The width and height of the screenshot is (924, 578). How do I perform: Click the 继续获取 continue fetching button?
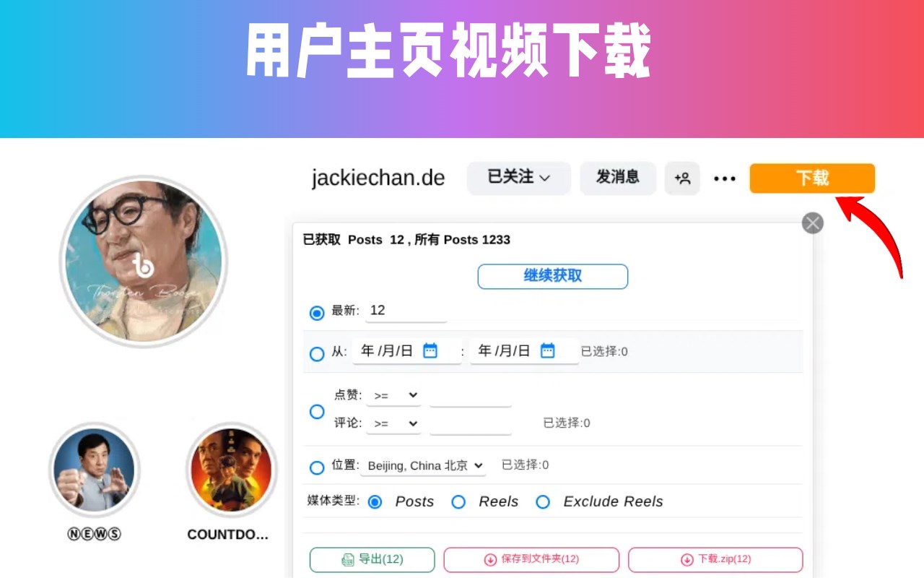[553, 276]
